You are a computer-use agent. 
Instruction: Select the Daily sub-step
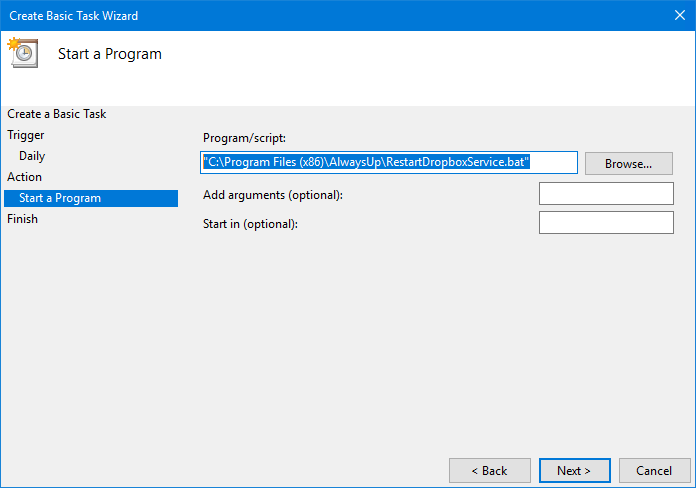tap(32, 156)
